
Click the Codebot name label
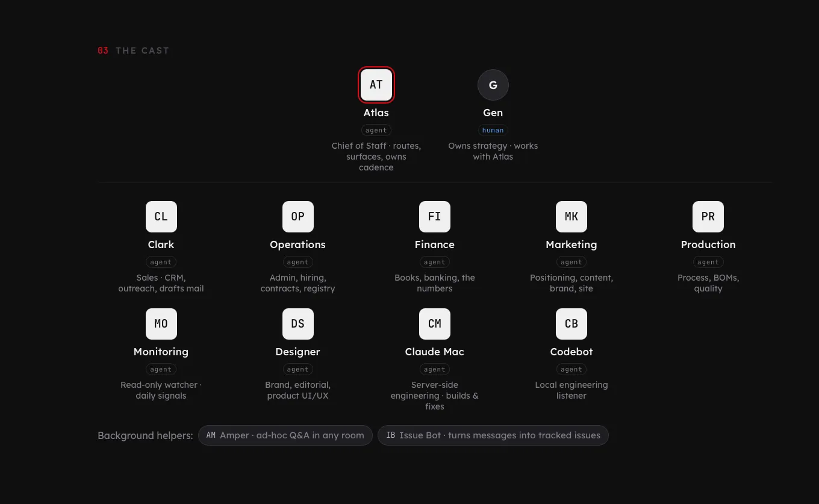click(571, 352)
